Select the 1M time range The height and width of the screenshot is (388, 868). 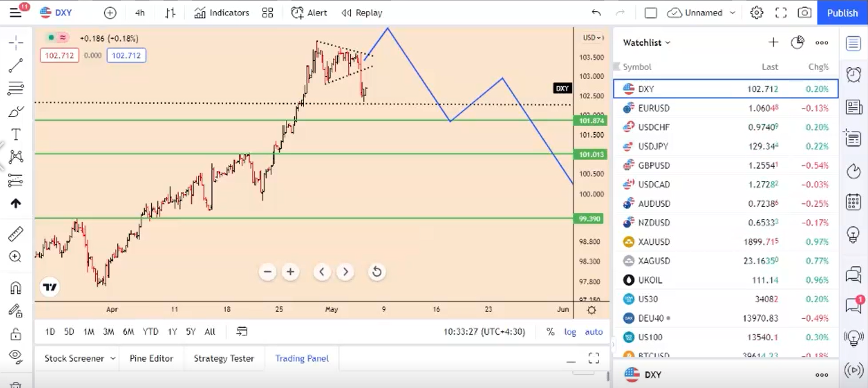[89, 331]
